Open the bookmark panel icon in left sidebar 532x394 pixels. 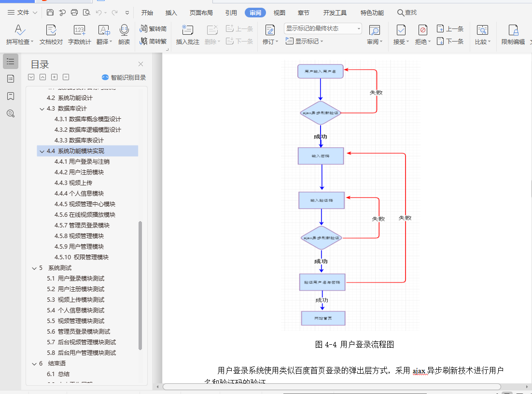point(11,96)
